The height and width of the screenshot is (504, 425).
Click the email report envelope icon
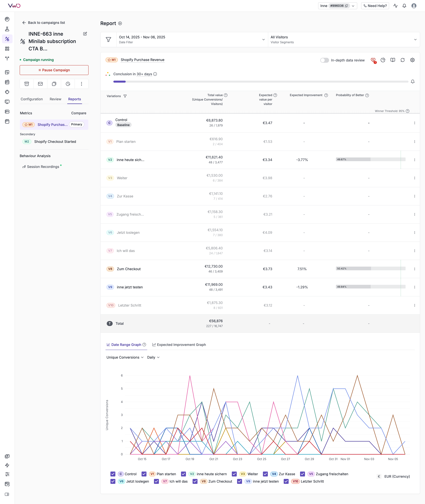40,84
